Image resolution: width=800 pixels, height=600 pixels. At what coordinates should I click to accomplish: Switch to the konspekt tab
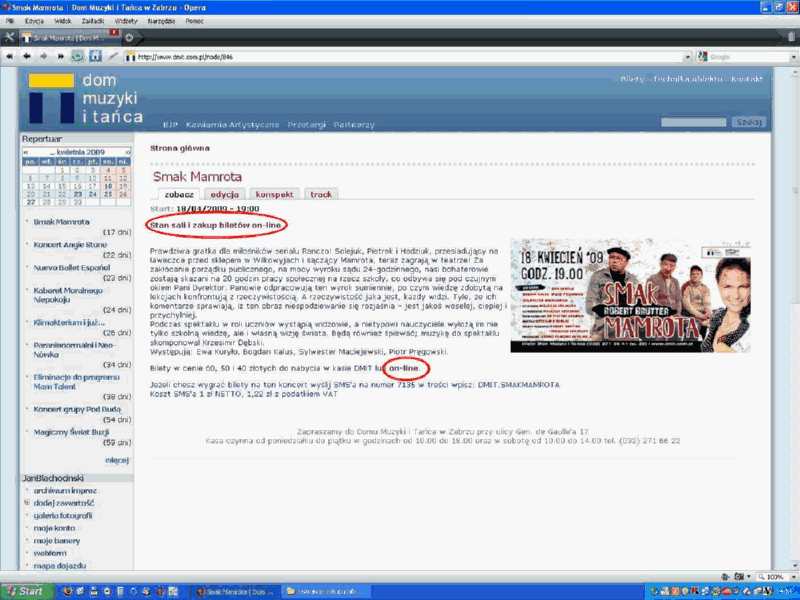(x=273, y=194)
